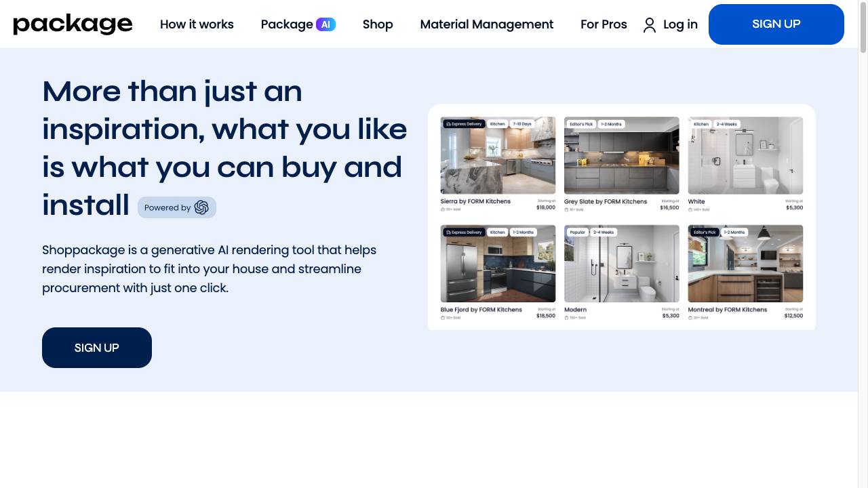
Task: Click the Shoppackage description paragraph
Action: 209,269
